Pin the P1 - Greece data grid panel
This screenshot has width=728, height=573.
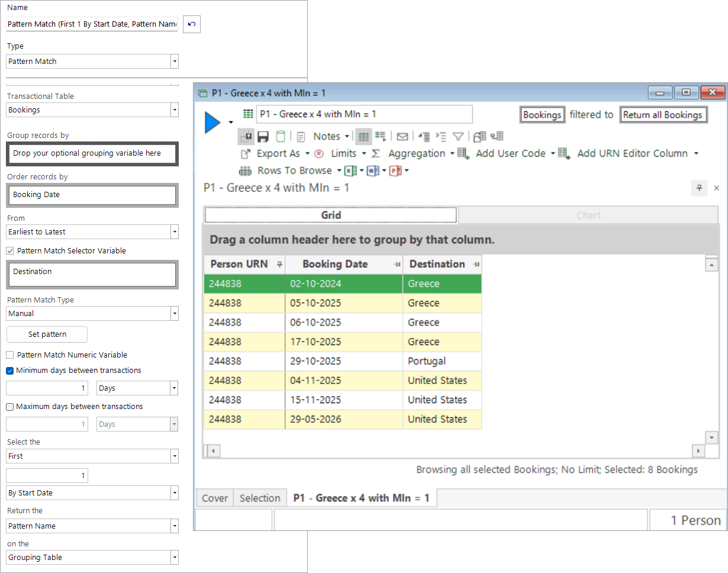pos(700,188)
